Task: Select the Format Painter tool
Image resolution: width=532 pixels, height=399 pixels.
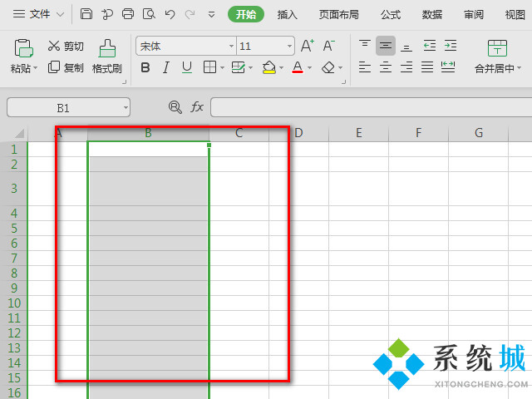Action: 106,57
